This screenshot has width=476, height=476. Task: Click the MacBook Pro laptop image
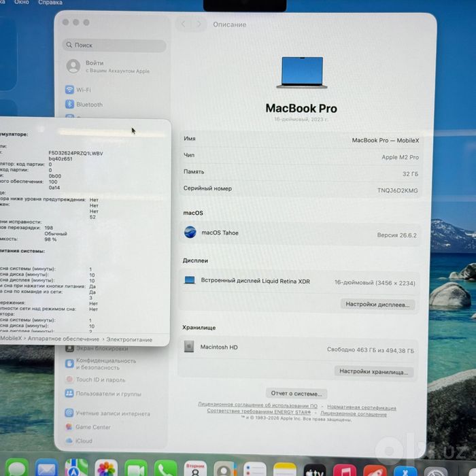coord(302,73)
